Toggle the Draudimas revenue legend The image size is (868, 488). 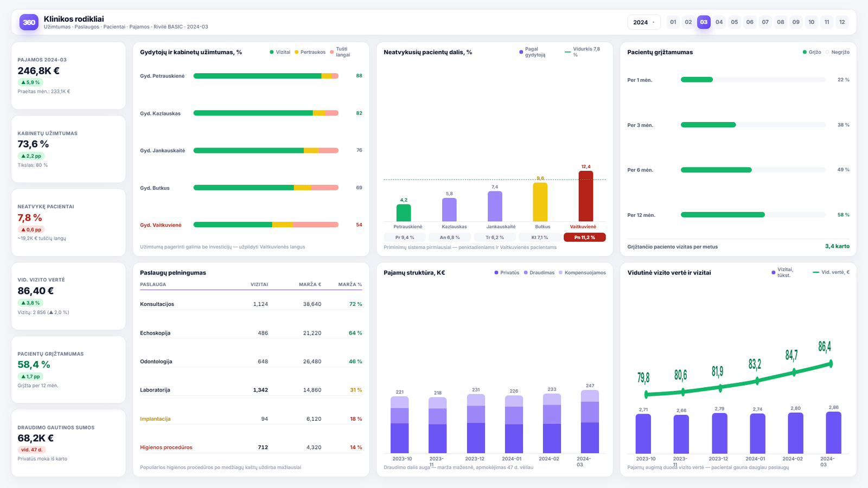pyautogui.click(x=539, y=273)
